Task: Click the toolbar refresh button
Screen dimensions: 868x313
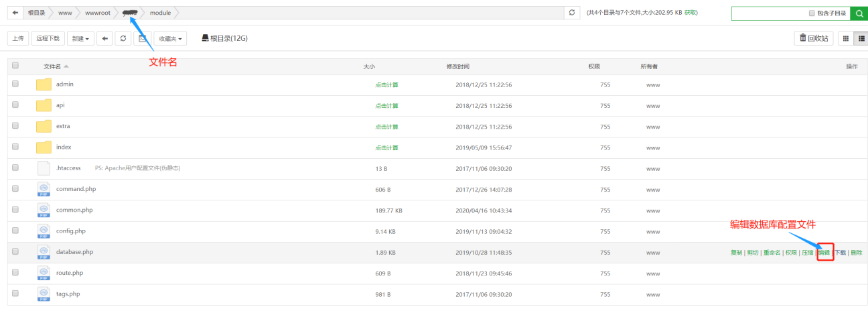Action: [x=123, y=39]
